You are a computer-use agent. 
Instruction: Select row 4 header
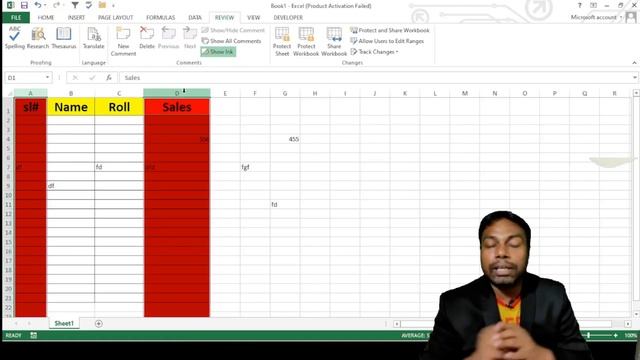pyautogui.click(x=8, y=139)
